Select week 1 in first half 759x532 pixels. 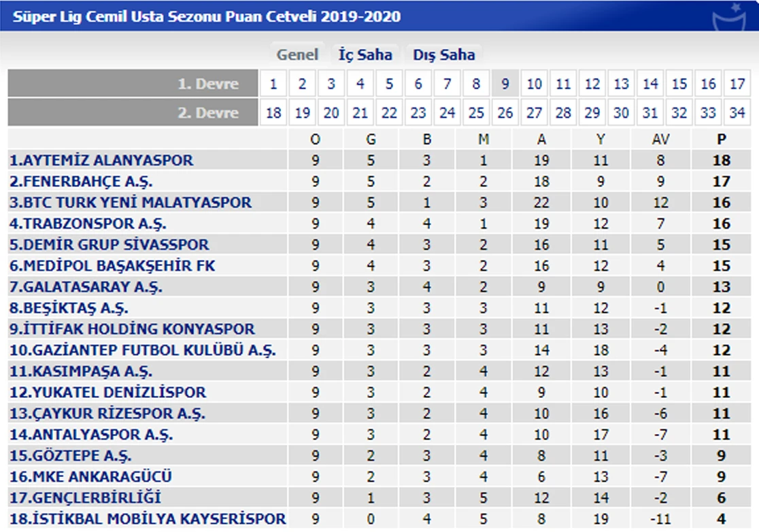pyautogui.click(x=273, y=84)
